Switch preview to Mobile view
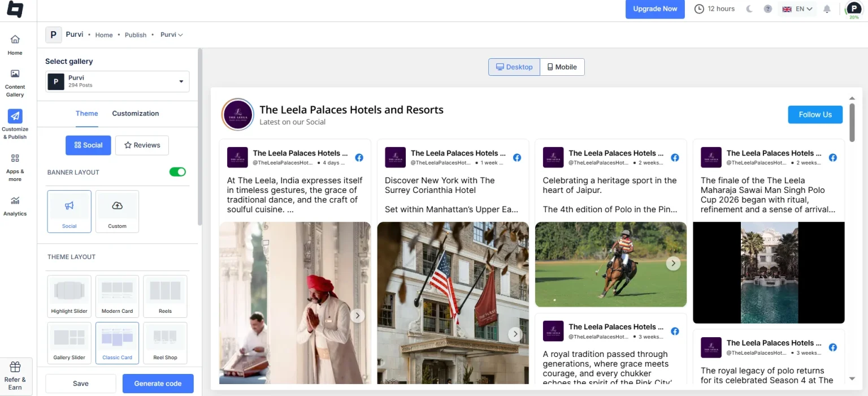868x396 pixels. pos(562,67)
